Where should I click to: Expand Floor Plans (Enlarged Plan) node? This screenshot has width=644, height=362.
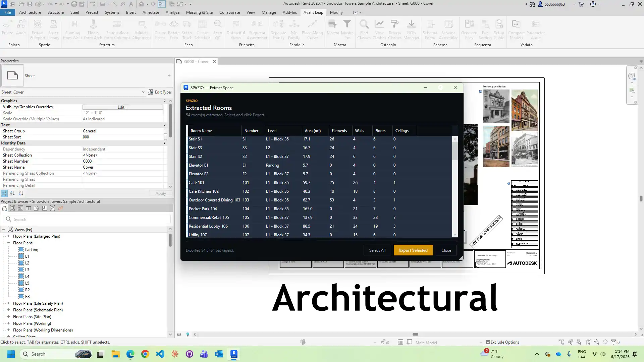tap(9, 236)
